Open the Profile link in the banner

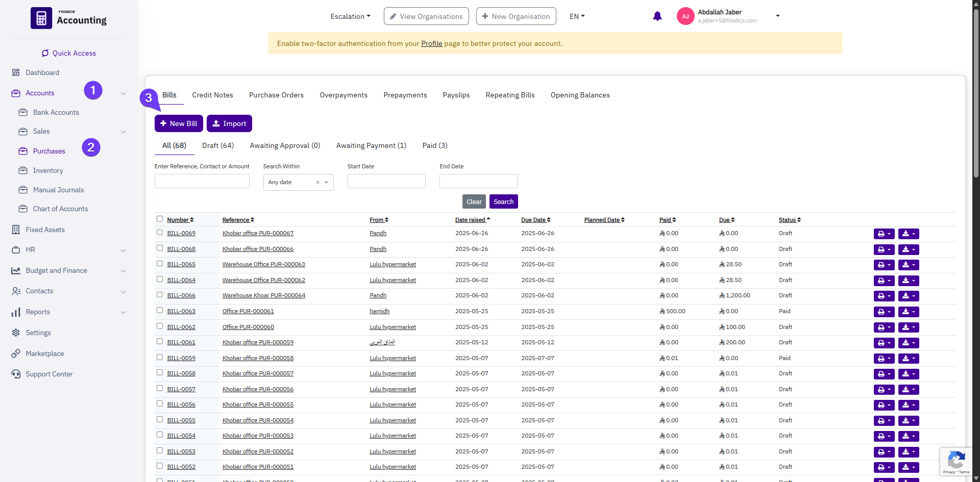pyautogui.click(x=431, y=43)
